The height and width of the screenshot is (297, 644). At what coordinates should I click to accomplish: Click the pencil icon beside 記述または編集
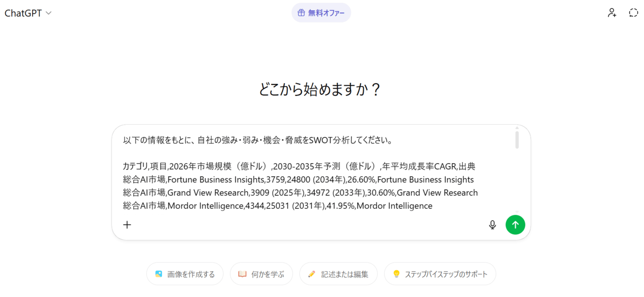point(312,274)
